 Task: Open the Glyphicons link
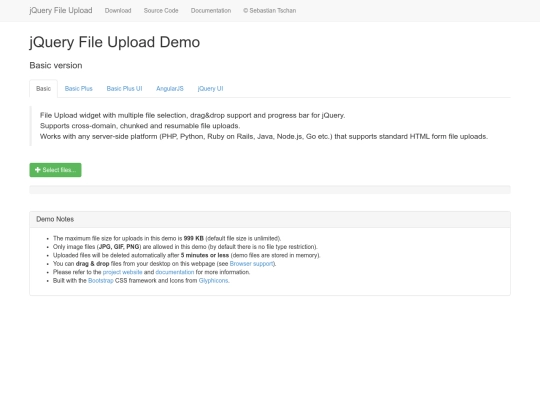click(214, 281)
